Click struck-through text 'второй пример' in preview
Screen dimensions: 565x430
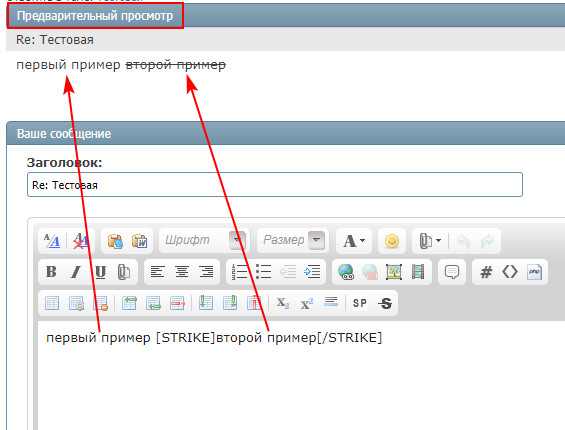[175, 65]
